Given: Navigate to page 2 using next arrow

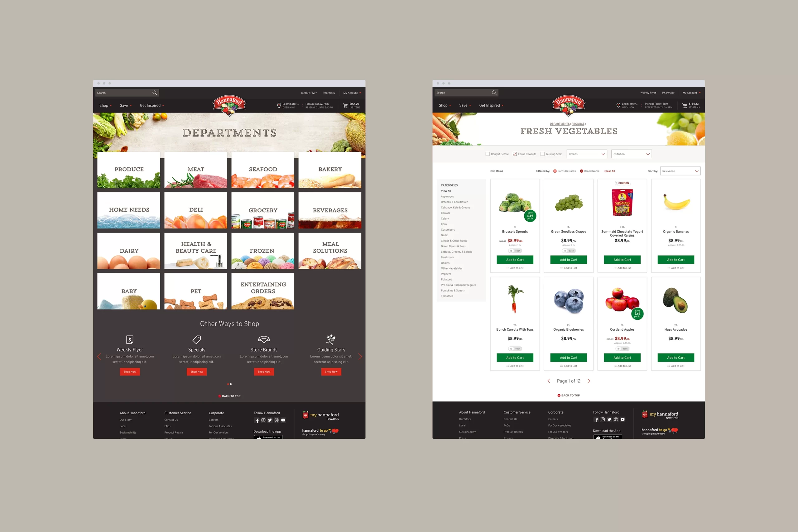Looking at the screenshot, I should 589,381.
